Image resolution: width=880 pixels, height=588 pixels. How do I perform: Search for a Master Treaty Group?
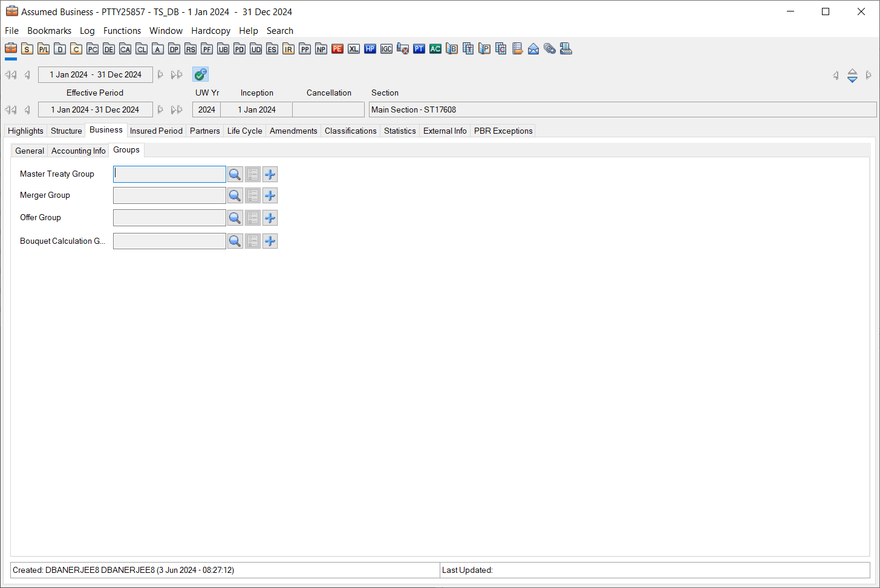[235, 174]
